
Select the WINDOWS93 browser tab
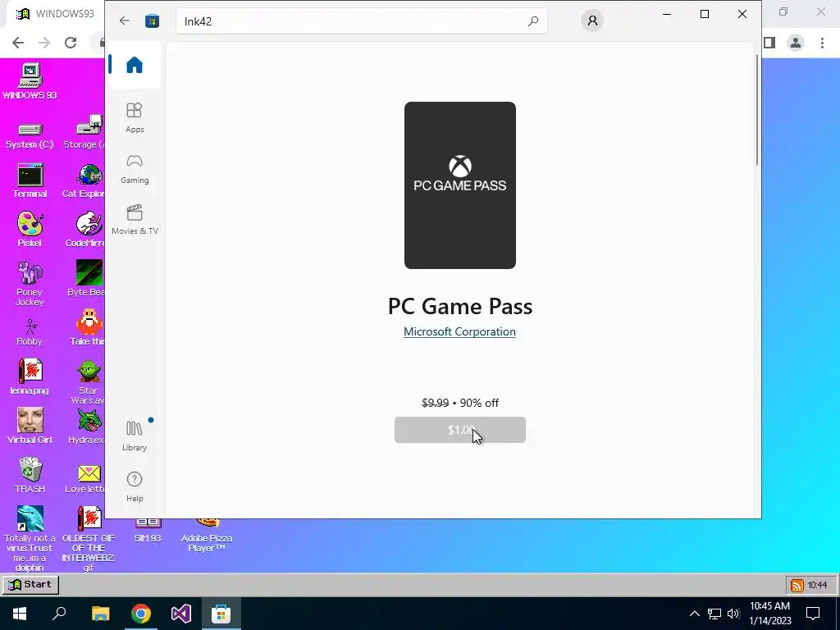click(55, 13)
